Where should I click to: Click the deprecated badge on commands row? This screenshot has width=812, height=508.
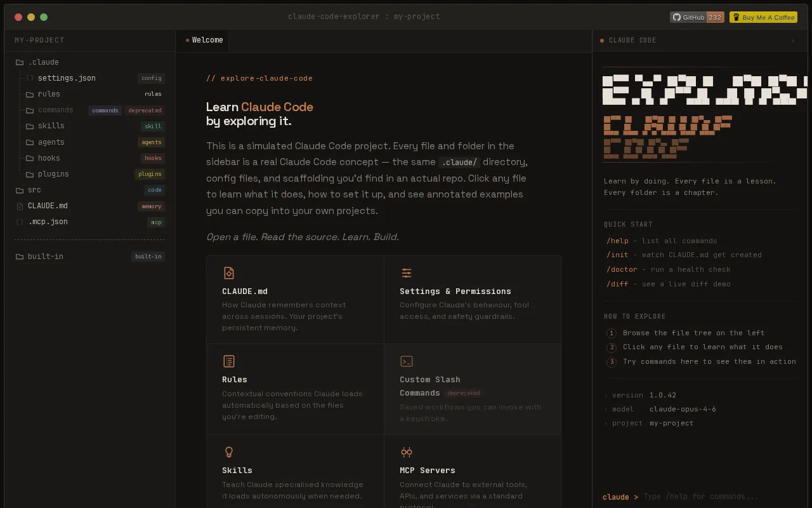[145, 110]
